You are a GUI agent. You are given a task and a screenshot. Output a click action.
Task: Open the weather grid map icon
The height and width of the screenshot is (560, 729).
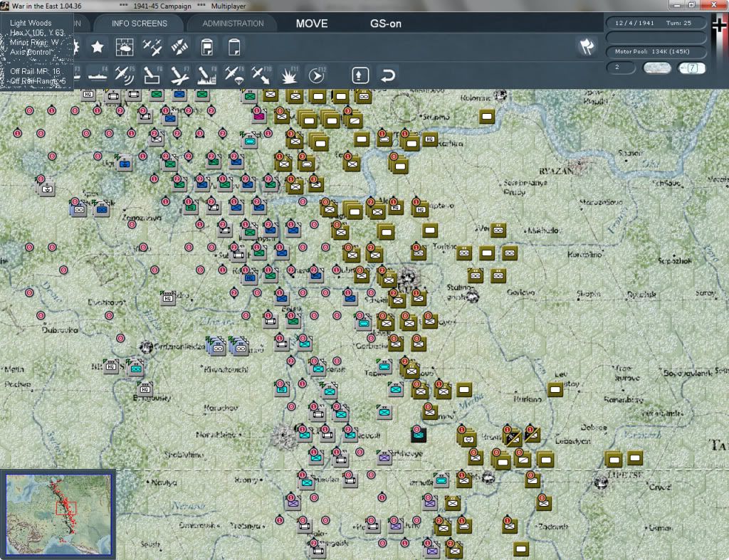click(x=125, y=47)
